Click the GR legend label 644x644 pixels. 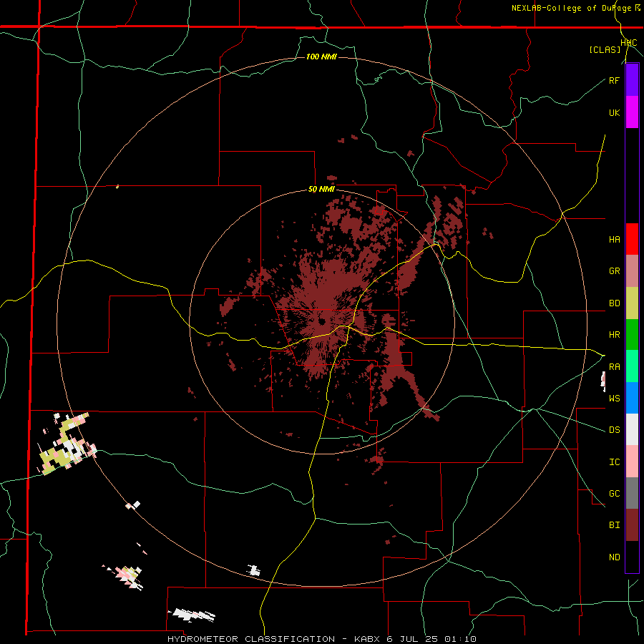(614, 271)
